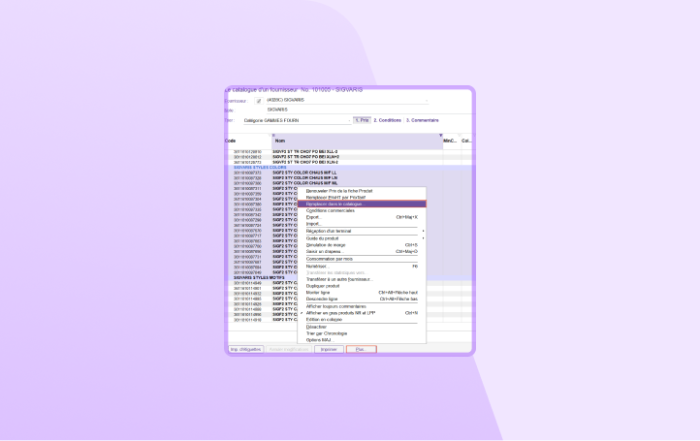Click the edit icon beside Fournisseur field
This screenshot has height=441, width=700.
pyautogui.click(x=259, y=101)
